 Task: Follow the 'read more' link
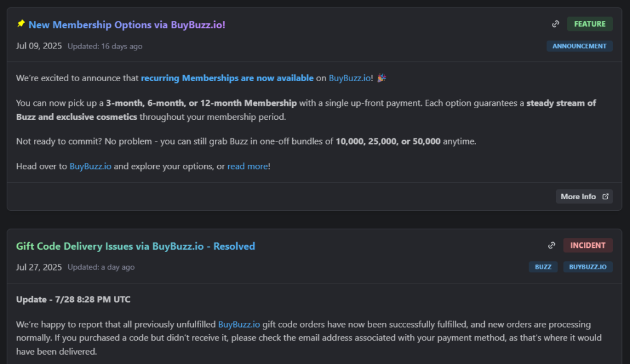tap(247, 167)
